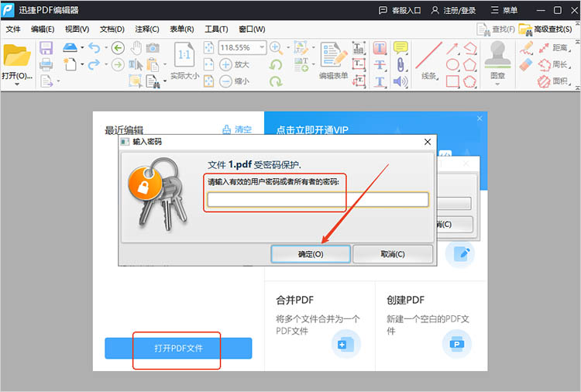Image resolution: width=581 pixels, height=392 pixels.
Task: Rotate page clockwise with green arrow
Action: (276, 81)
